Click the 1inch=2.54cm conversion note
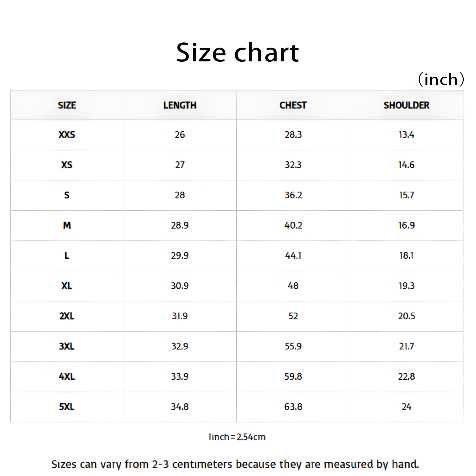Viewport: 476px width, 476px height. point(237,437)
